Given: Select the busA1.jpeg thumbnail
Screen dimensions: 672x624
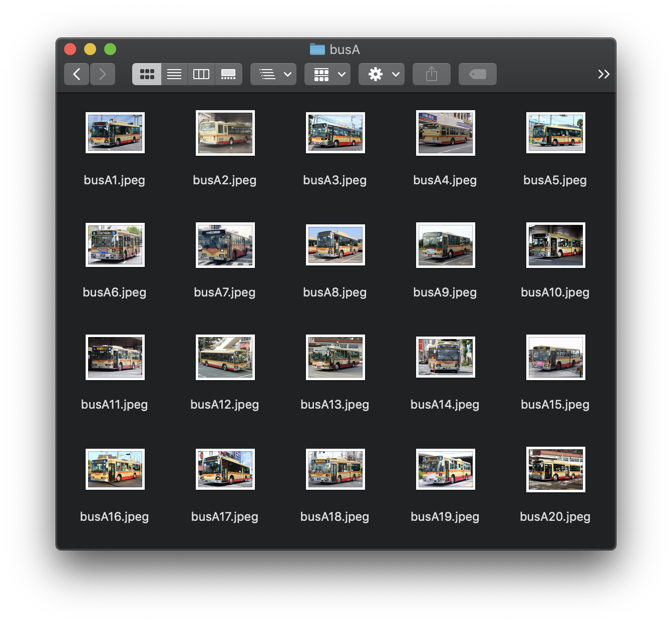Looking at the screenshot, I should pos(115,133).
